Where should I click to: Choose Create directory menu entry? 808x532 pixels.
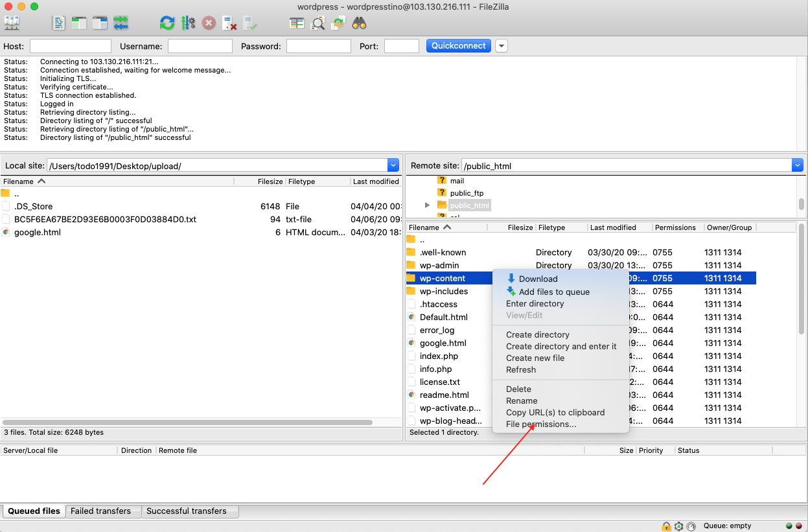(538, 334)
